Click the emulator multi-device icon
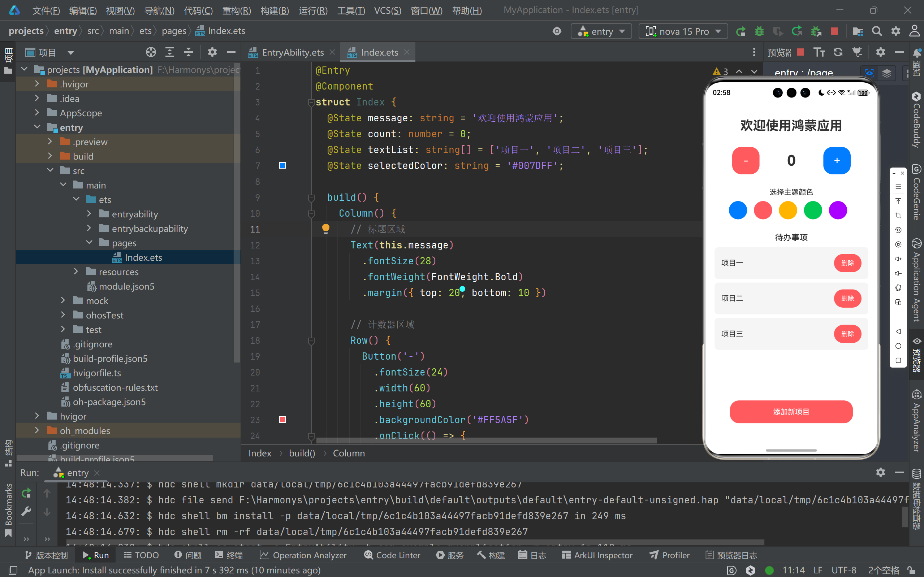Viewport: 924px width, 577px height. 898,302
